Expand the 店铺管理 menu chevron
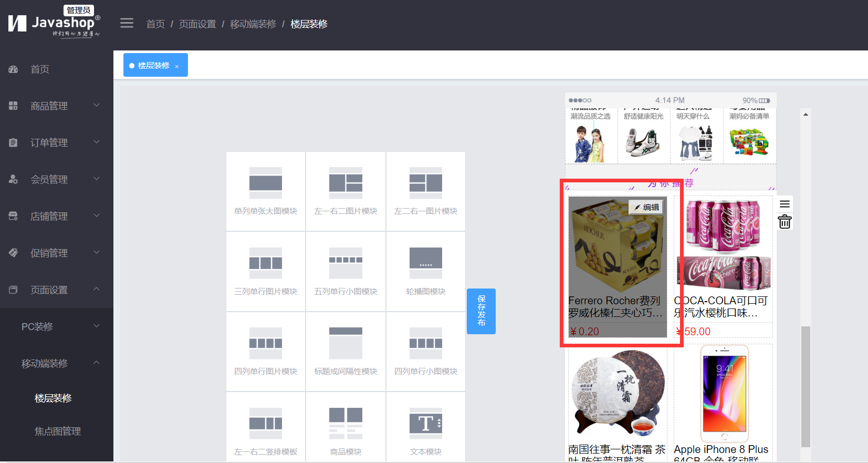This screenshot has height=463, width=868. pos(97,215)
